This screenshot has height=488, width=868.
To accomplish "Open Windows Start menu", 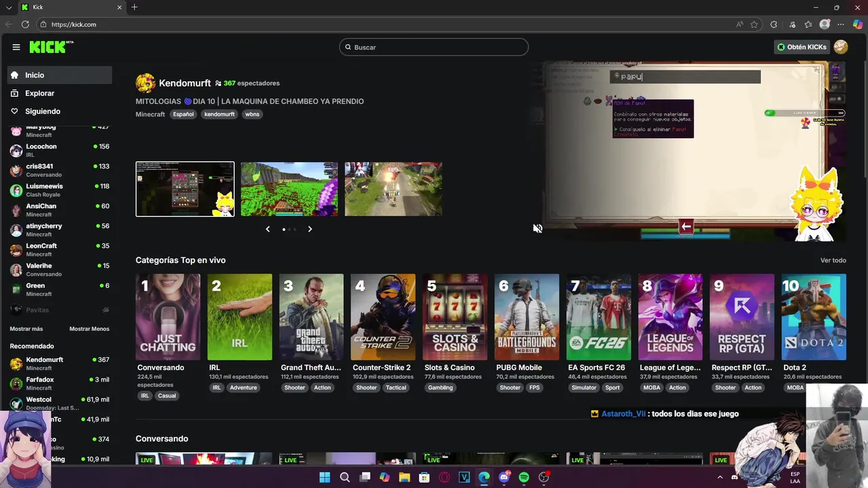I will pos(325,477).
